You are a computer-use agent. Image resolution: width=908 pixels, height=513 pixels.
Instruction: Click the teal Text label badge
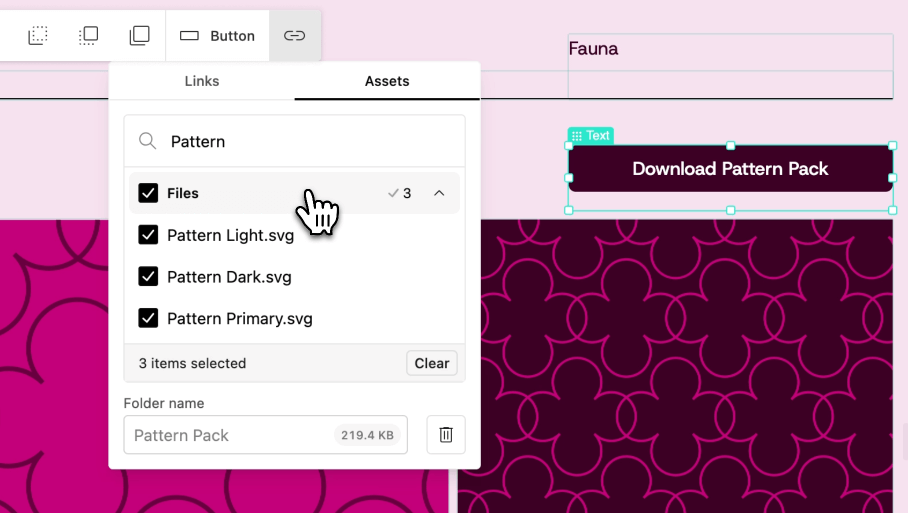(x=590, y=136)
